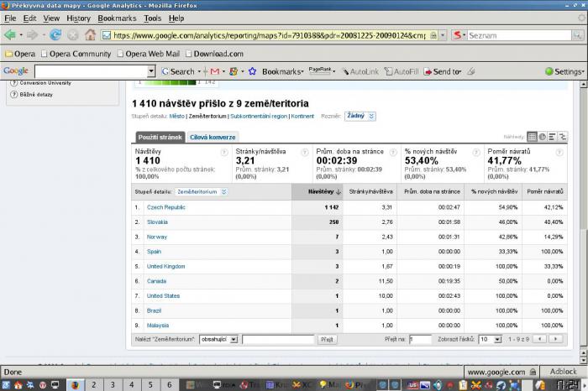
Task: Click help icon next to Poměr návratů
Action: click(559, 152)
